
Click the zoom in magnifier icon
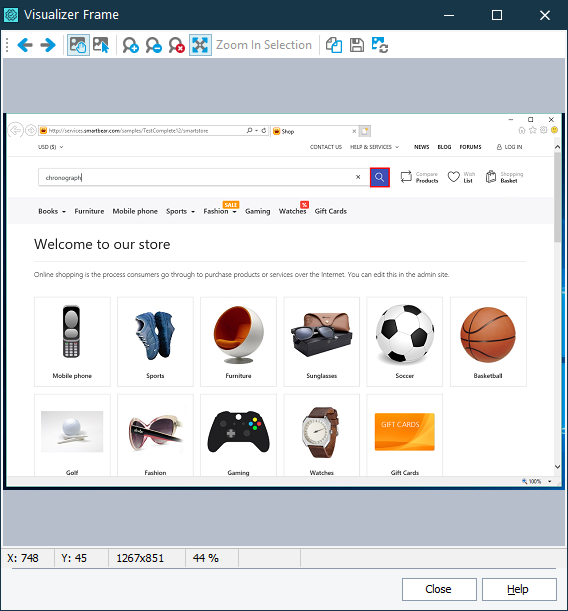131,45
